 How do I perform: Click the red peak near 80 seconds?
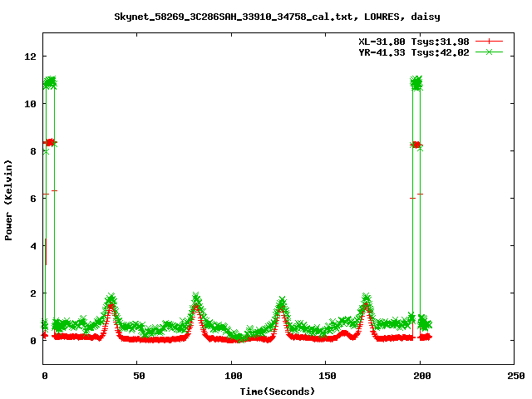195,307
